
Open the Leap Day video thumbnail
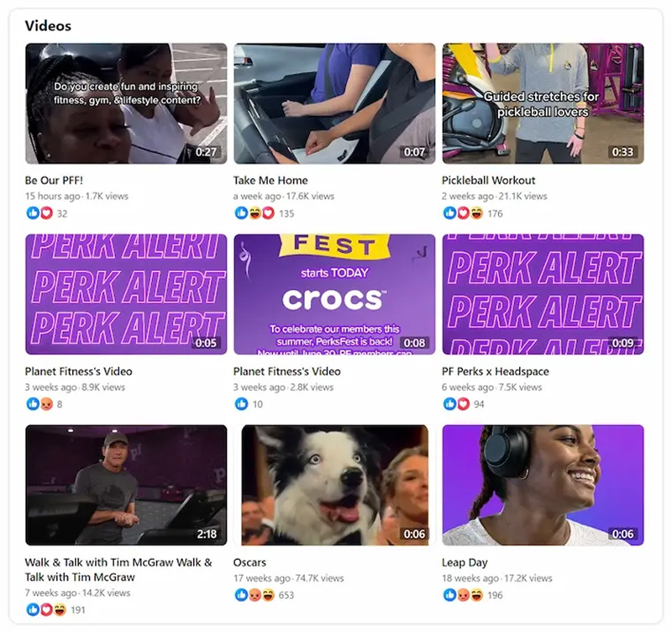[x=543, y=485]
